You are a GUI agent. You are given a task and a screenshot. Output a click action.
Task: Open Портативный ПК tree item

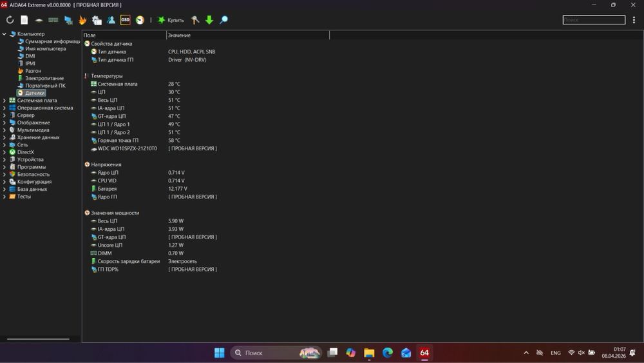pyautogui.click(x=41, y=86)
